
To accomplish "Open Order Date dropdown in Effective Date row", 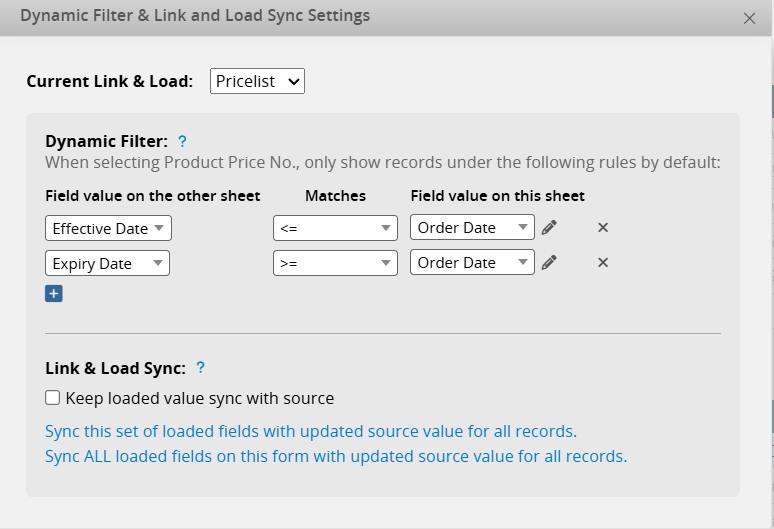I will (472, 228).
